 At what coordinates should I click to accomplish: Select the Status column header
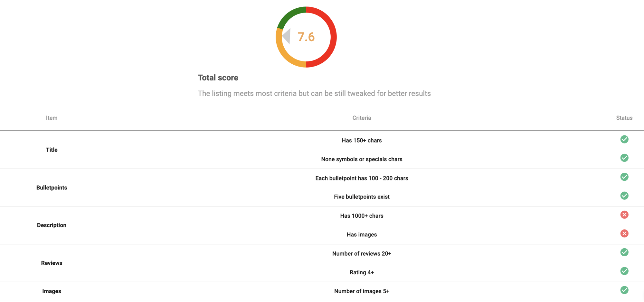tap(624, 118)
